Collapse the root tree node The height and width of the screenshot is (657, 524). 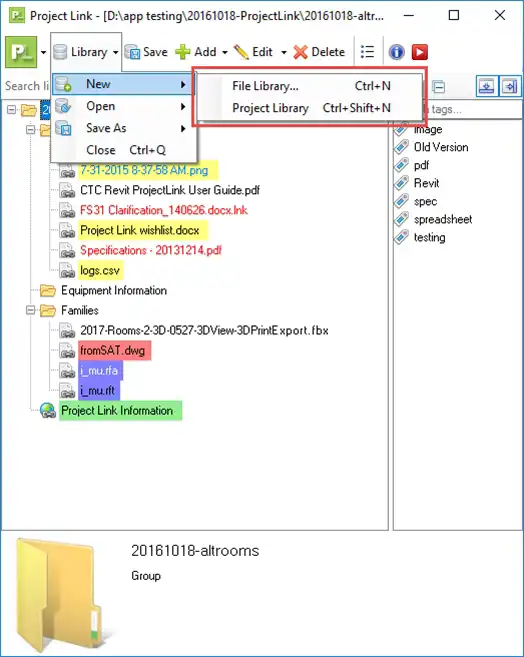[x=11, y=110]
